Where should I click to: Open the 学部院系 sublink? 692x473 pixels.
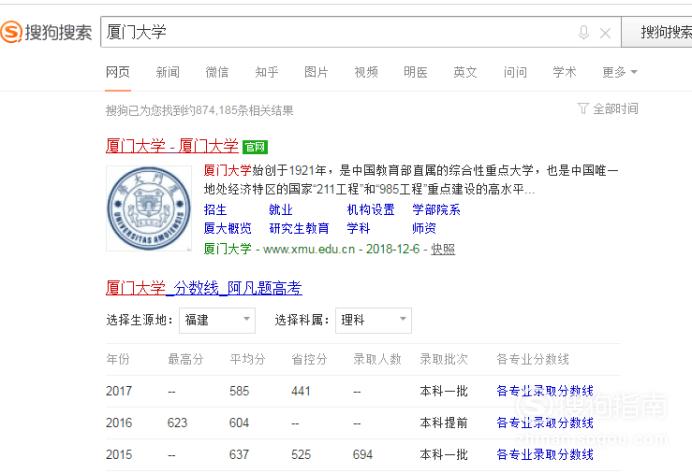(x=436, y=210)
